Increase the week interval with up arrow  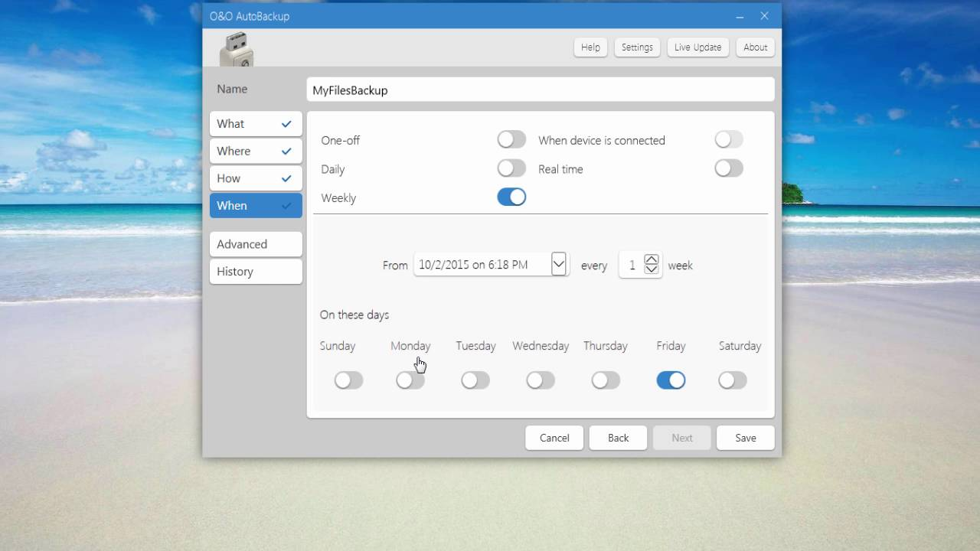pos(652,259)
